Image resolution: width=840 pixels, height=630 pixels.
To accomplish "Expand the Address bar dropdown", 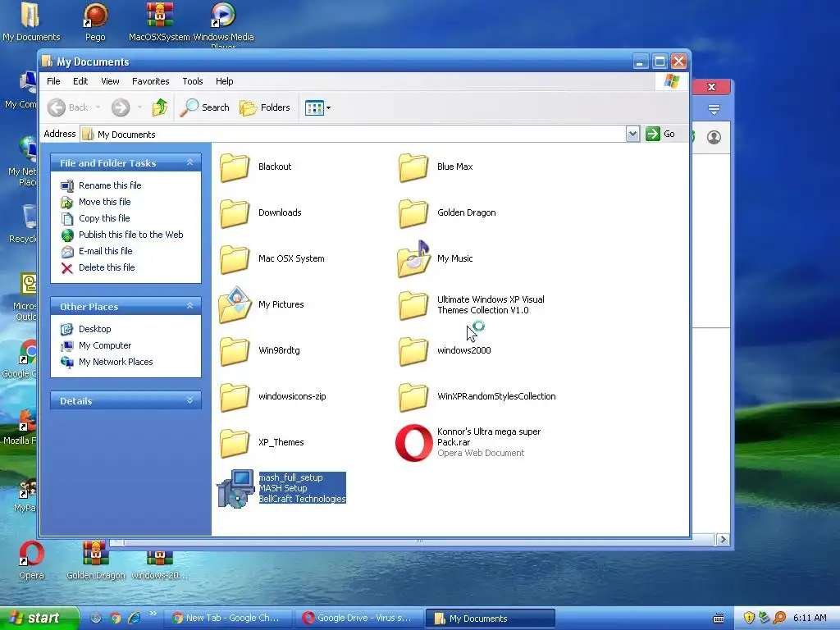I will coord(632,134).
